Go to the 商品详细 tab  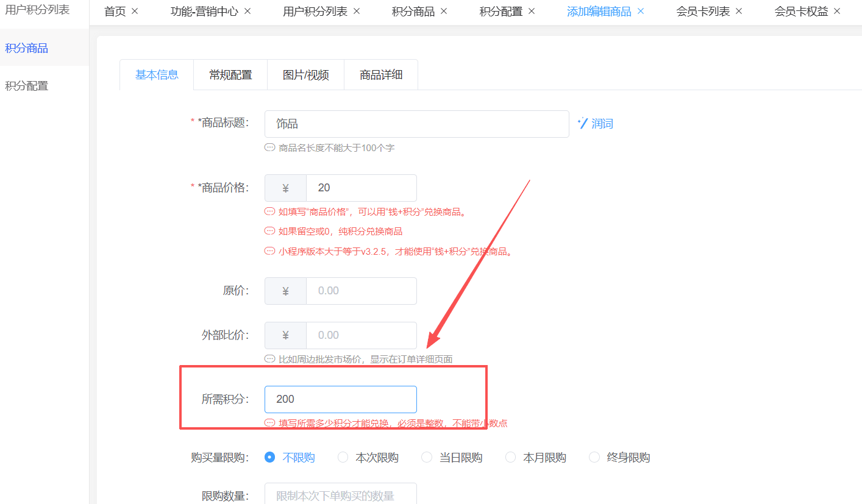coord(381,75)
